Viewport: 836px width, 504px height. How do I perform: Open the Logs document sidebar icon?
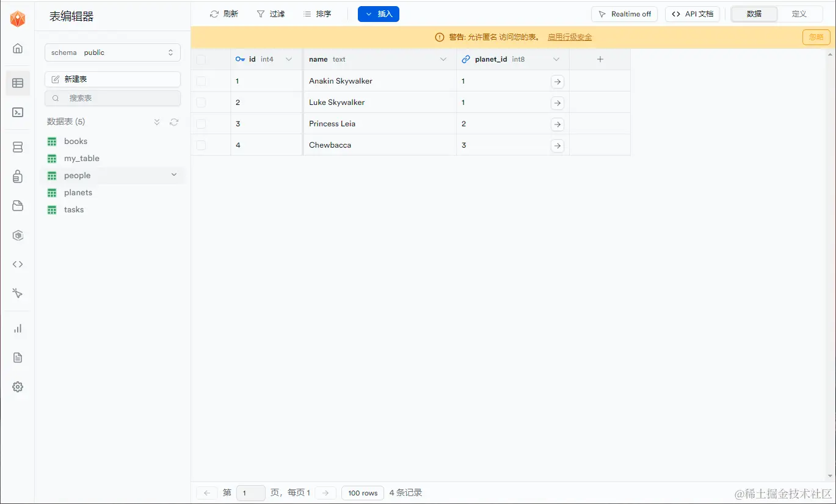[x=18, y=358]
